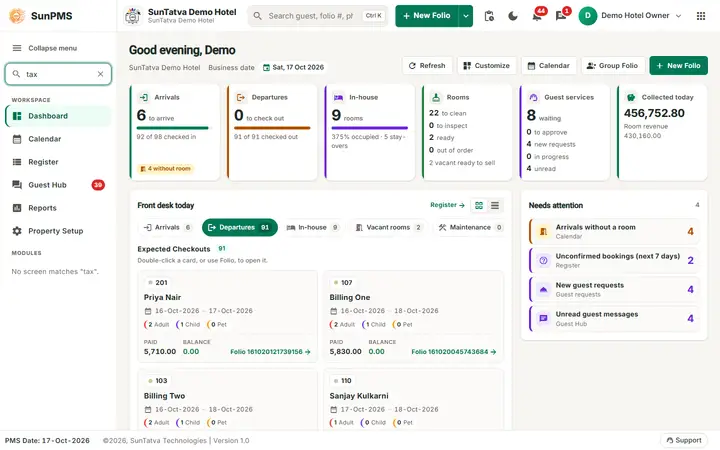Select the Sanjay Kulkarni card name
Screen dimensions: 720x450
click(x=359, y=396)
